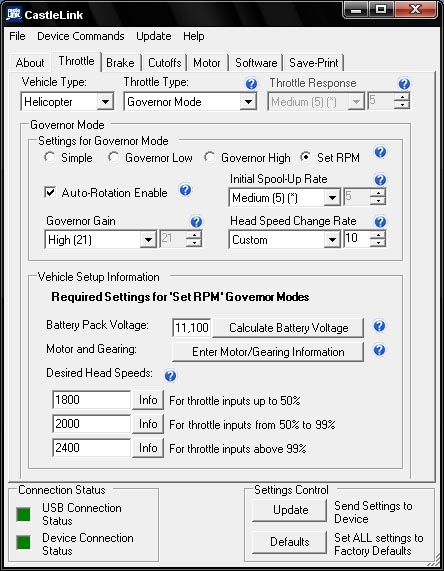Click Calculate Battery Voltage button
This screenshot has width=444, height=571.
pyautogui.click(x=288, y=328)
